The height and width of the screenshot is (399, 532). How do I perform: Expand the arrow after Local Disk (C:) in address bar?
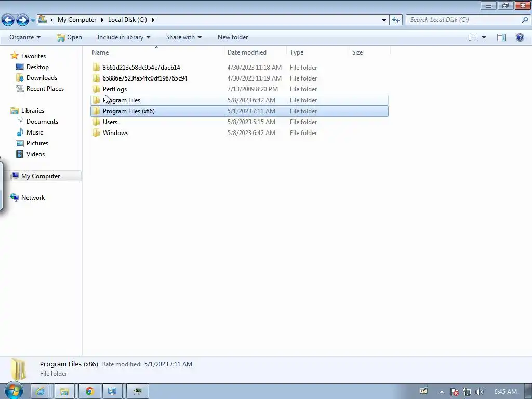[x=153, y=20]
